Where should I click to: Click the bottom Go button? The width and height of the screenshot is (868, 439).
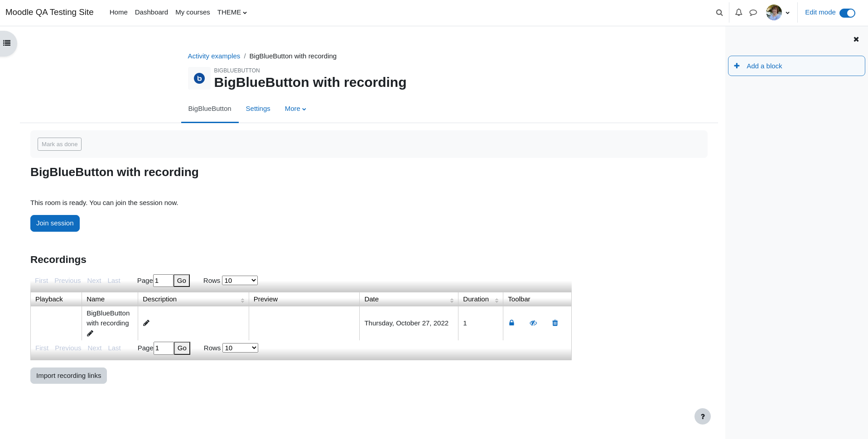click(182, 348)
